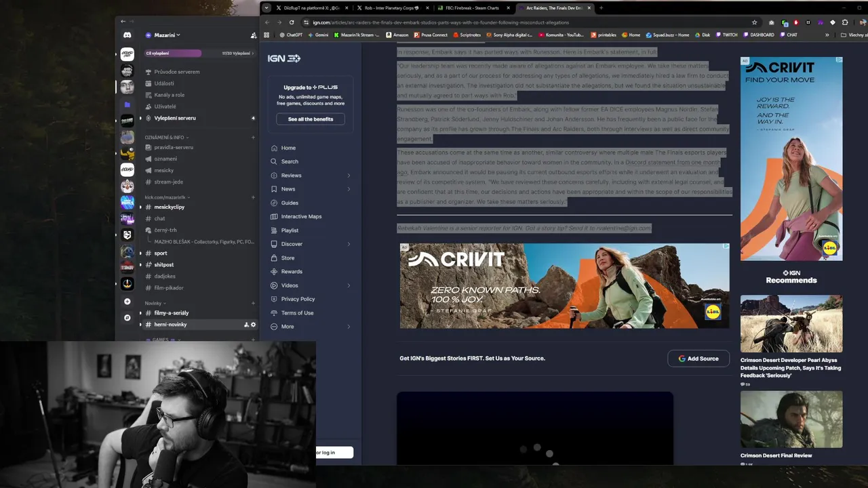Click ad info icon on banner ad

[726, 247]
